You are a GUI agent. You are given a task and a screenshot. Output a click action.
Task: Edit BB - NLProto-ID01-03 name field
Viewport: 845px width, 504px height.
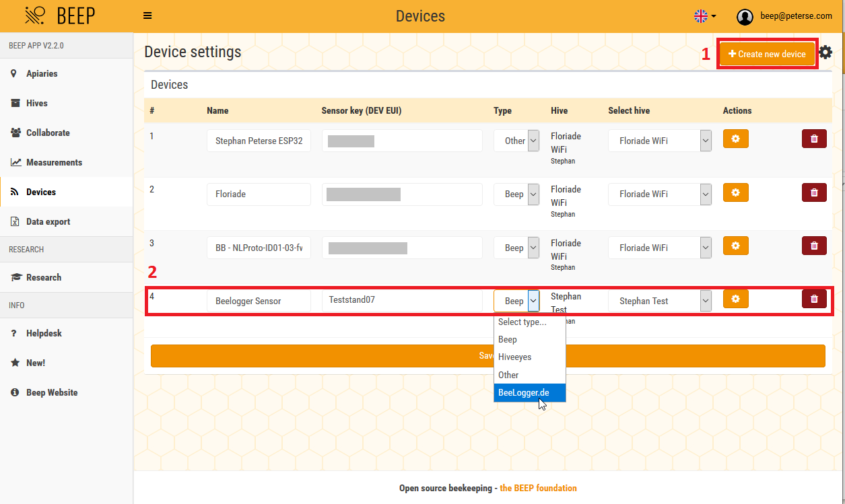(x=259, y=248)
